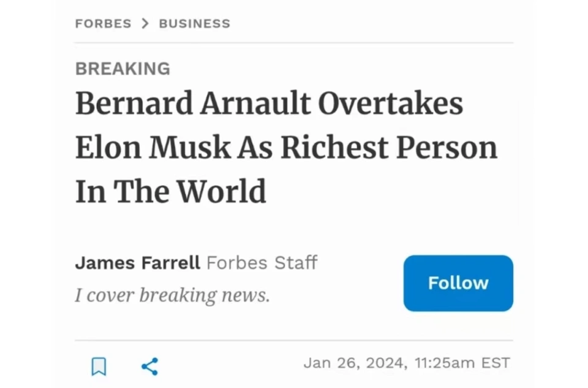
Task: Follow author with the blue Follow button
Action: 458,283
